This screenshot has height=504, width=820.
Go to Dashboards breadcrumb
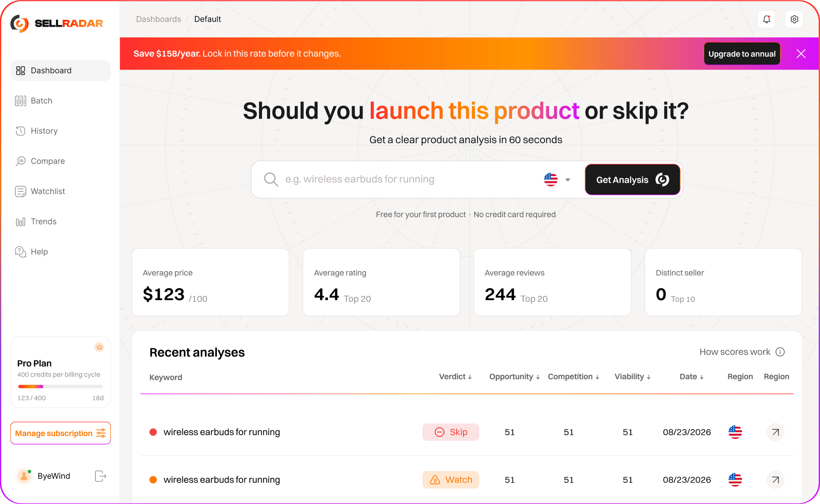point(158,19)
